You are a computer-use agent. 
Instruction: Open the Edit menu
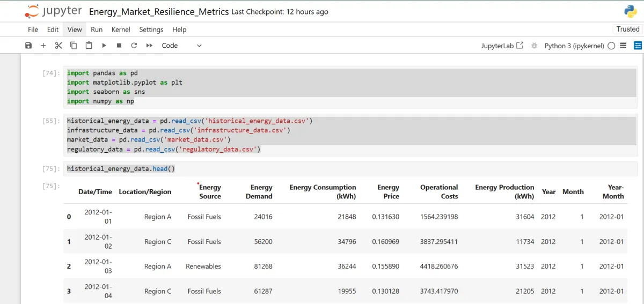coord(53,29)
